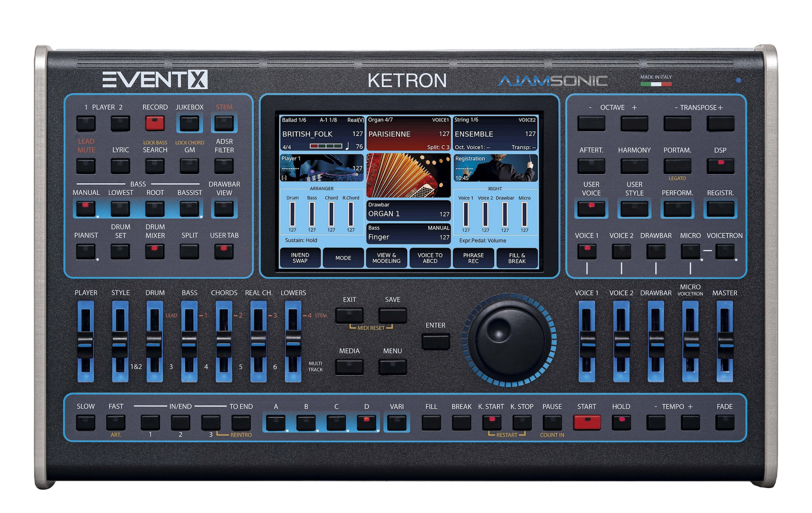Push the LYRIC button
The image size is (812, 513).
point(121,166)
